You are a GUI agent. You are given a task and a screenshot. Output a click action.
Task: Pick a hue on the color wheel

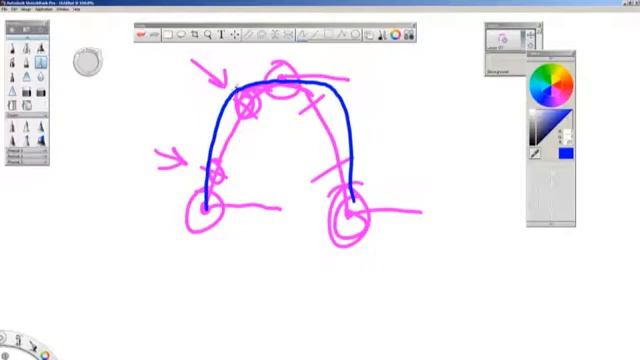point(551,85)
